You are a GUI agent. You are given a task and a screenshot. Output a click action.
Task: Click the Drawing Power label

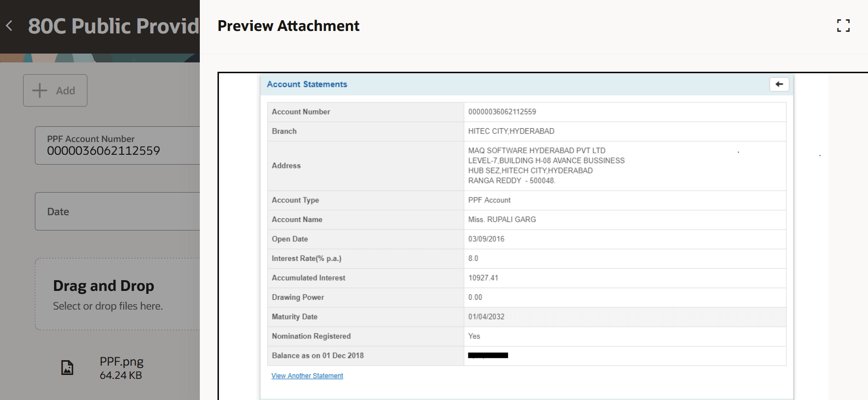coord(298,297)
